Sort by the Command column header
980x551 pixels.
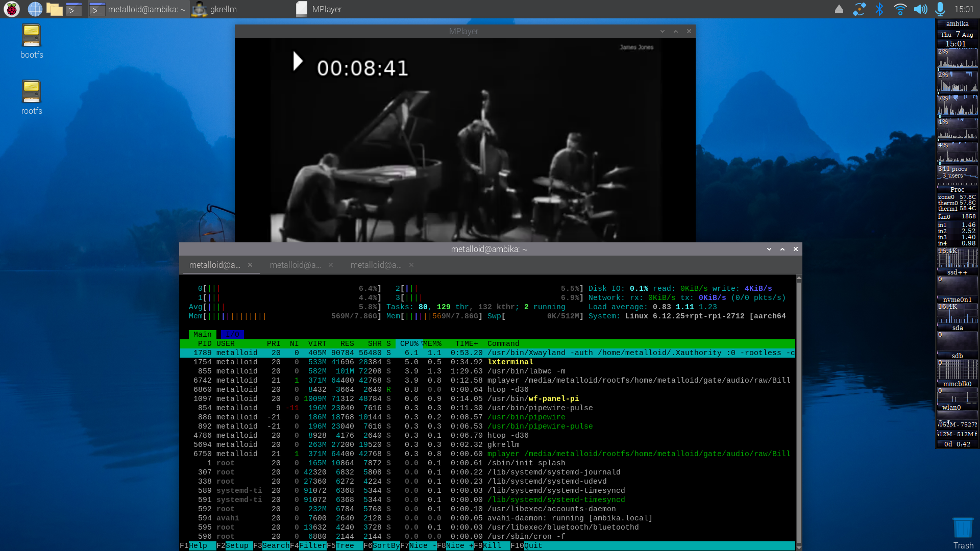(503, 343)
